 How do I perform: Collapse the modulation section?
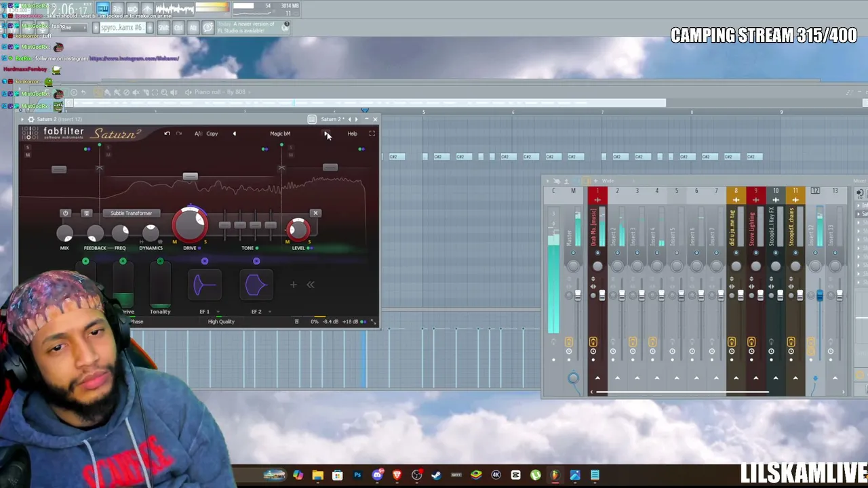click(311, 285)
